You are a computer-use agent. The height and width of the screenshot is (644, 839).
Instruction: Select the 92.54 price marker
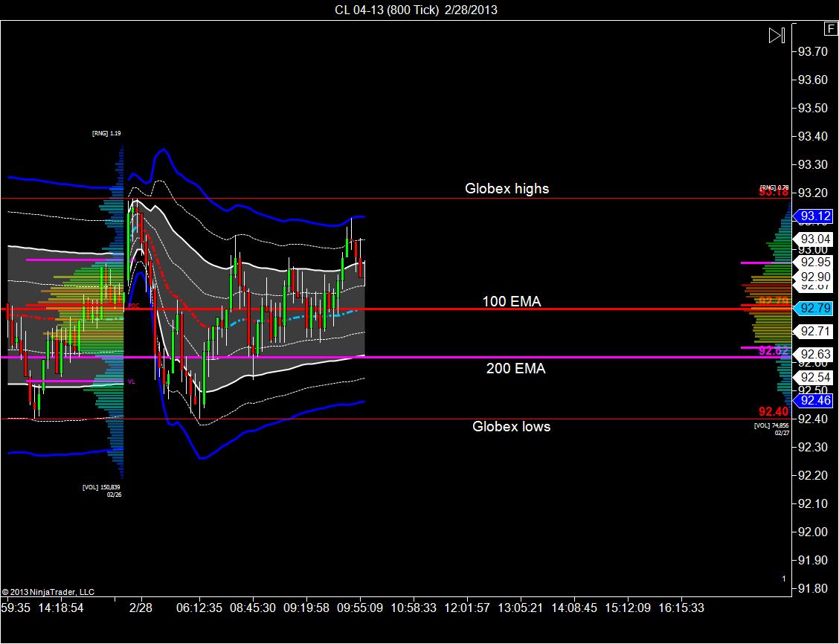click(814, 378)
